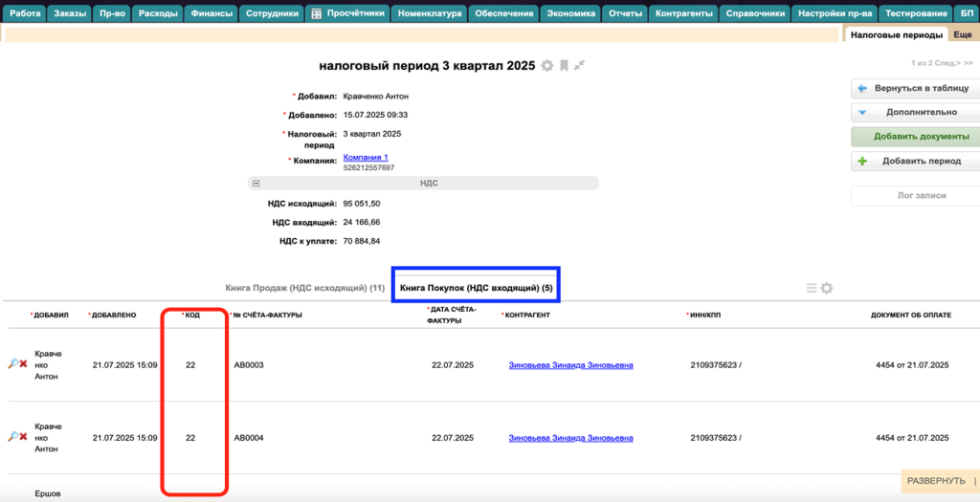Open the Финансы menu tab
Viewport: 980px width, 502px height.
coord(212,13)
